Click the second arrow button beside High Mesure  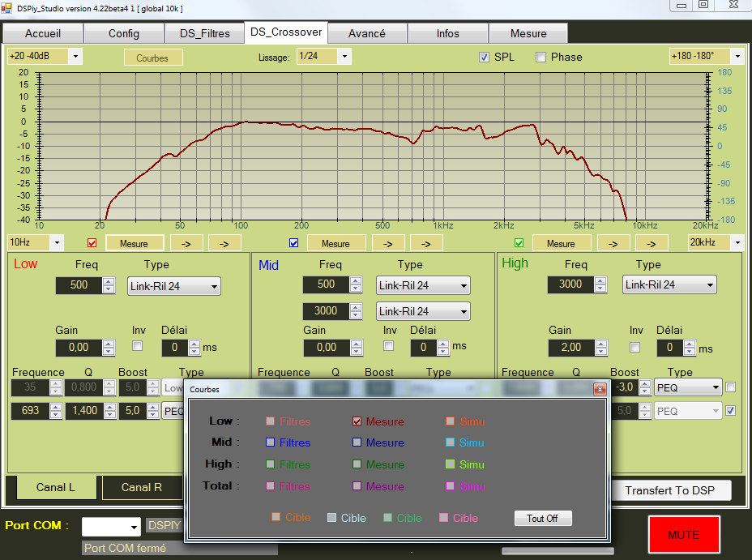651,243
